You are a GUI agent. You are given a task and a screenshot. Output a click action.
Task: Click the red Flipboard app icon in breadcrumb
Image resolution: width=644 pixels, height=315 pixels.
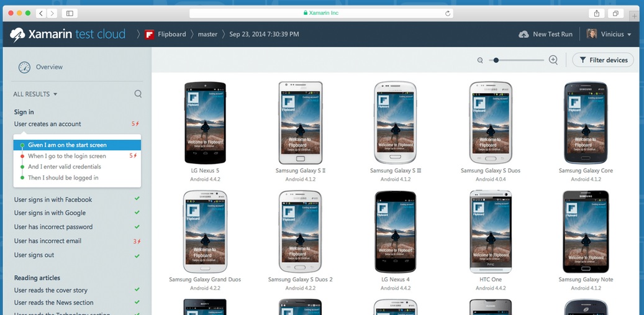coord(150,34)
